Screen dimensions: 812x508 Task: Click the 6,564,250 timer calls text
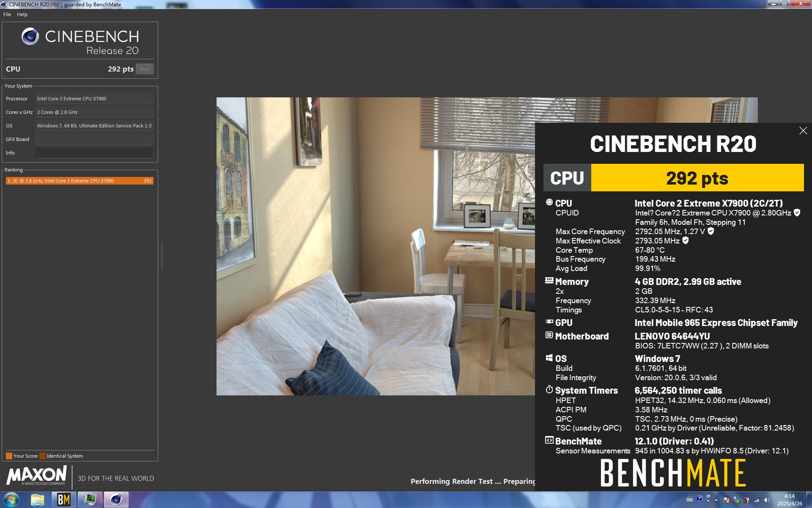click(x=678, y=390)
